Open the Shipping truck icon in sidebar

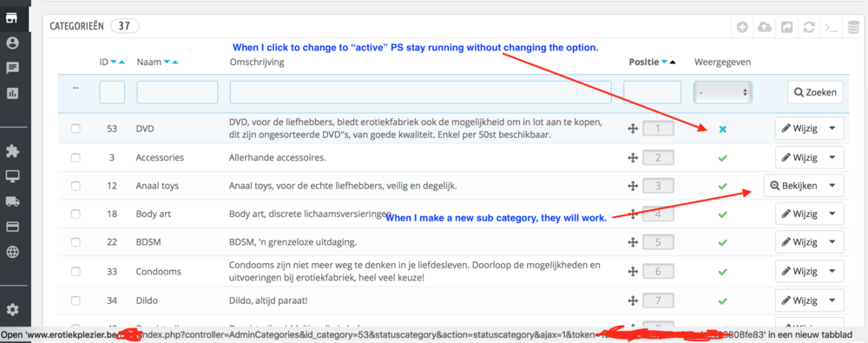(x=12, y=201)
